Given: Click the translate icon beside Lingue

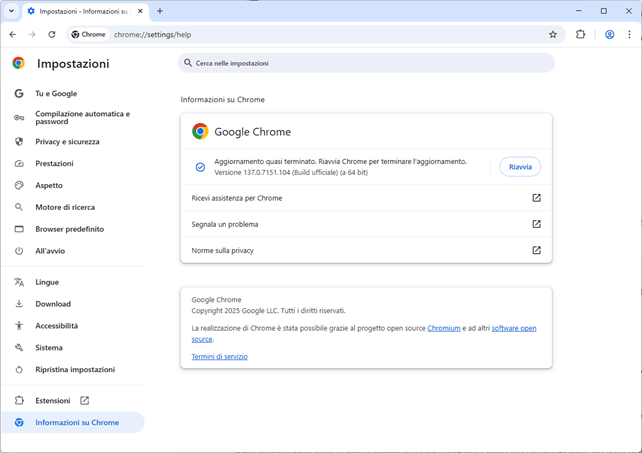Looking at the screenshot, I should (19, 282).
